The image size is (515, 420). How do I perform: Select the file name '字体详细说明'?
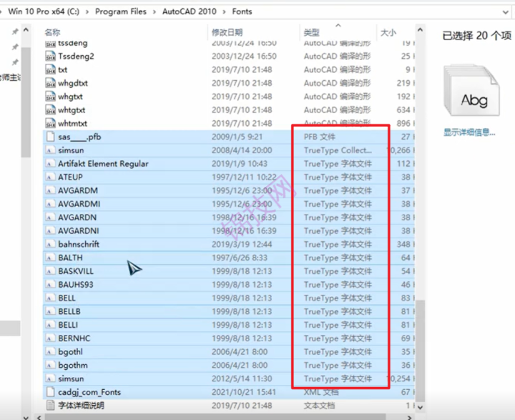coord(81,406)
